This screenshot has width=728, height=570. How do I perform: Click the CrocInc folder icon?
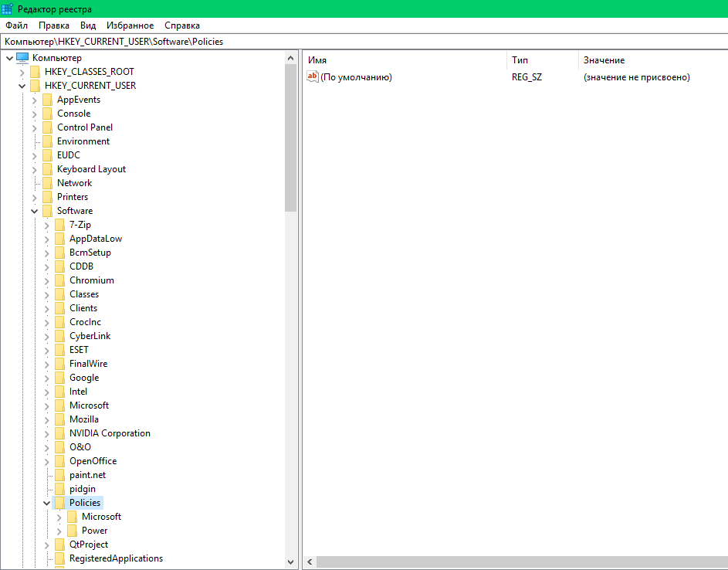60,322
